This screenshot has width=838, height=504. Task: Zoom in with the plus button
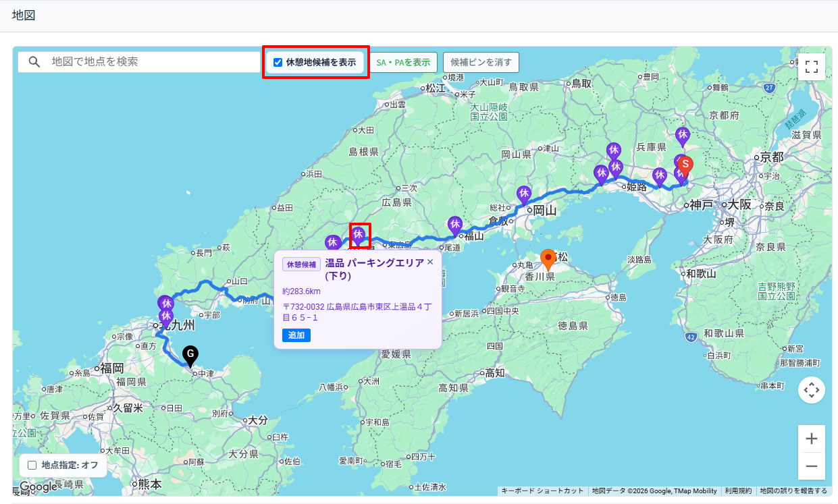click(x=812, y=439)
